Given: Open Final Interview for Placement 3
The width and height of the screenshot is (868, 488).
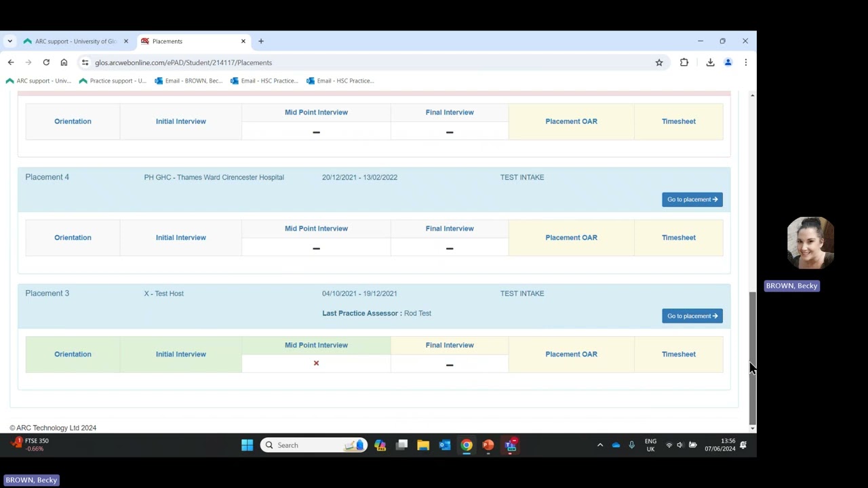Looking at the screenshot, I should (x=450, y=345).
